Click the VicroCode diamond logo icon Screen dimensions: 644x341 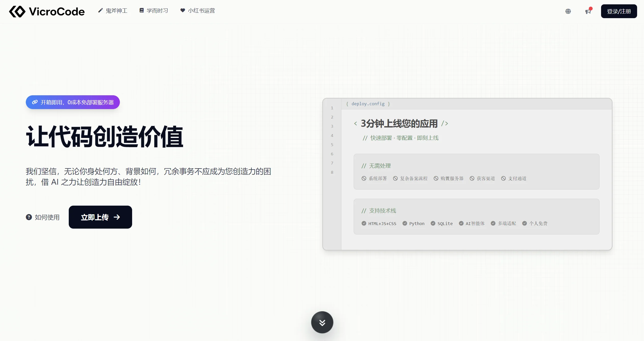(17, 11)
